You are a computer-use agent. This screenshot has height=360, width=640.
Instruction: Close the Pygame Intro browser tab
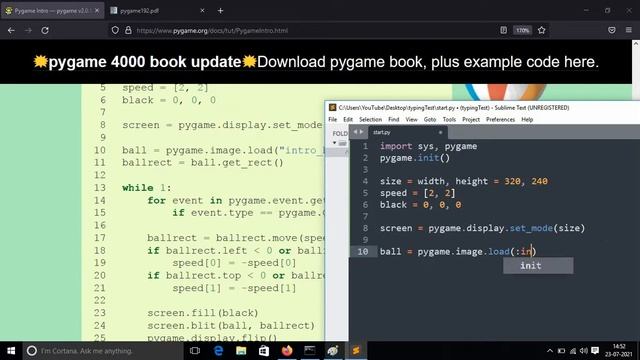(x=97, y=11)
